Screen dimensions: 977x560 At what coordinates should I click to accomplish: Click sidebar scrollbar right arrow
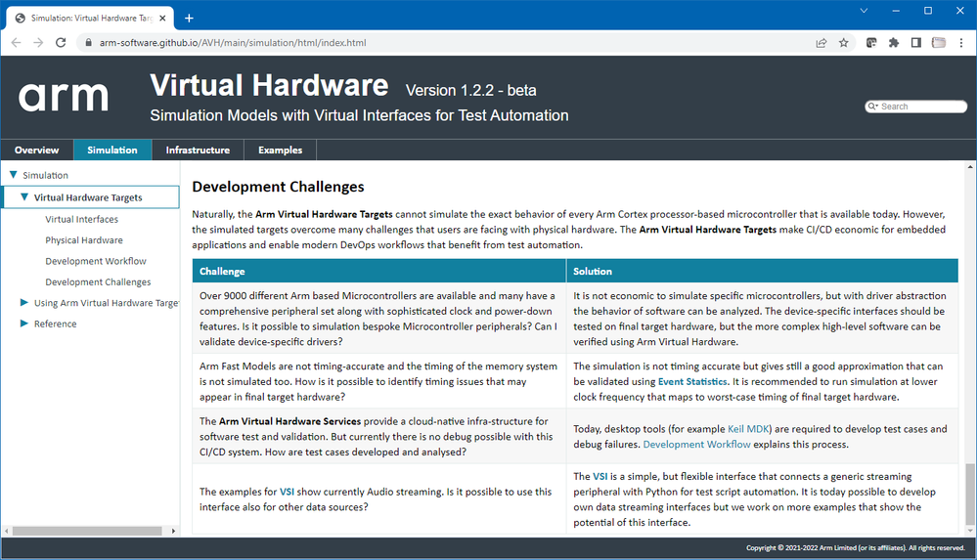click(173, 531)
